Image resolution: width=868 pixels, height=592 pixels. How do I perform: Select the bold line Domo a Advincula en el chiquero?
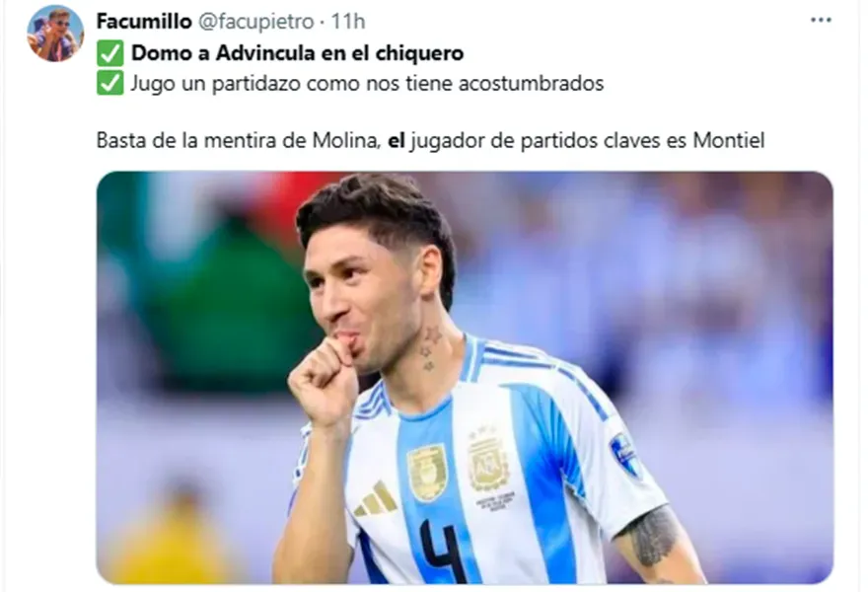point(297,53)
